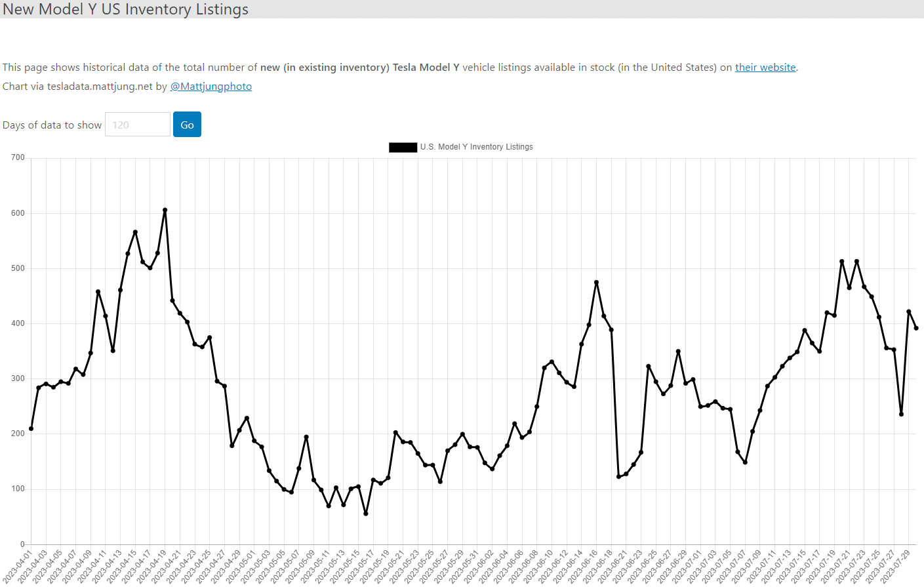Click the "tesladata.mattjung.net" chart credit text

100,86
